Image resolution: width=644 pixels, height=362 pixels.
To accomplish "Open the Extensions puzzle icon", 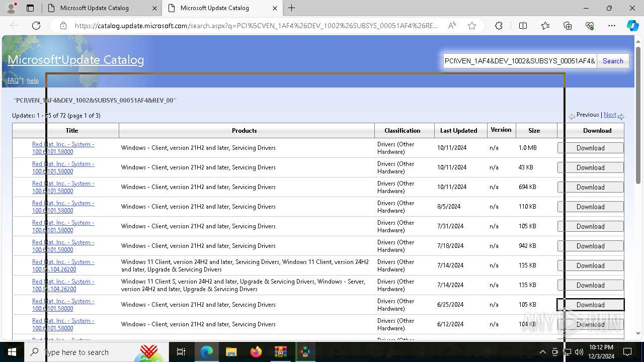I will [499, 26].
